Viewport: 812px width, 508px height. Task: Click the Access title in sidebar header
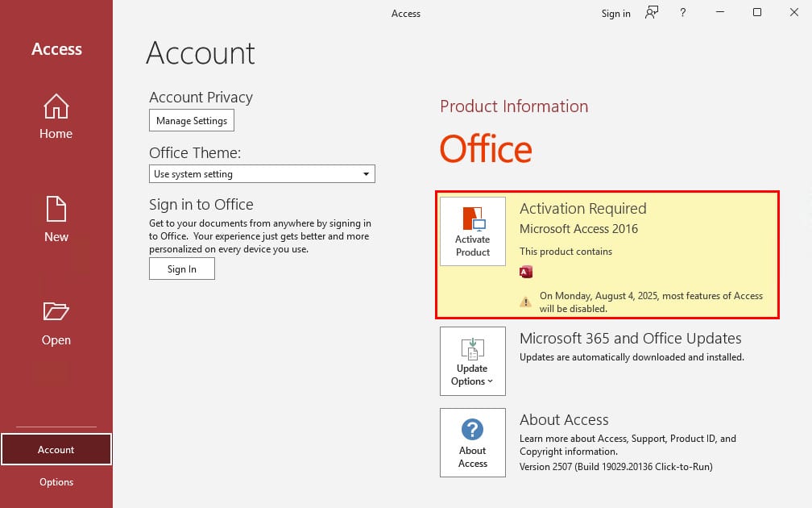pyautogui.click(x=56, y=48)
